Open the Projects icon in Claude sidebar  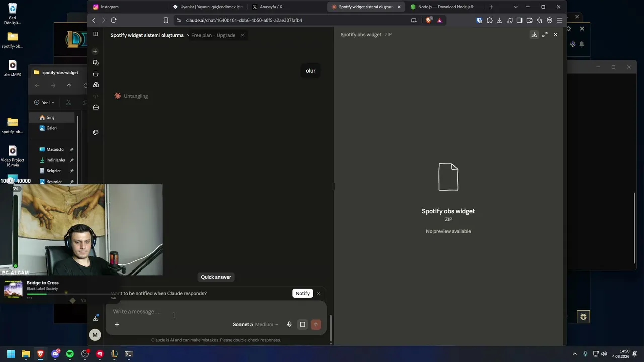pyautogui.click(x=95, y=74)
